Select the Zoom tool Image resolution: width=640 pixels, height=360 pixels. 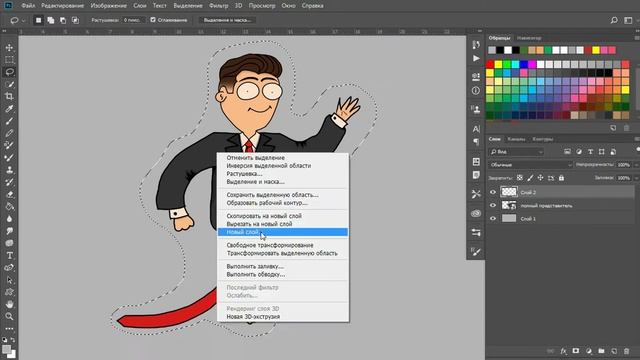tap(9, 316)
